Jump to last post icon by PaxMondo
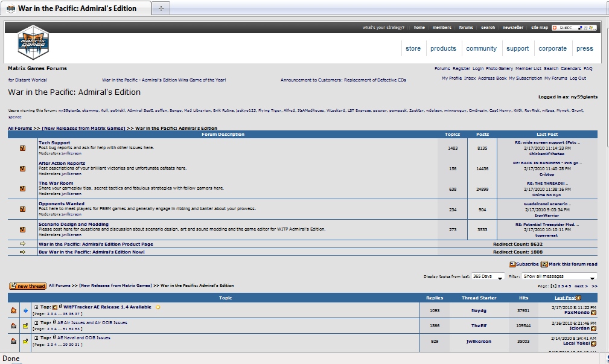 (593, 313)
